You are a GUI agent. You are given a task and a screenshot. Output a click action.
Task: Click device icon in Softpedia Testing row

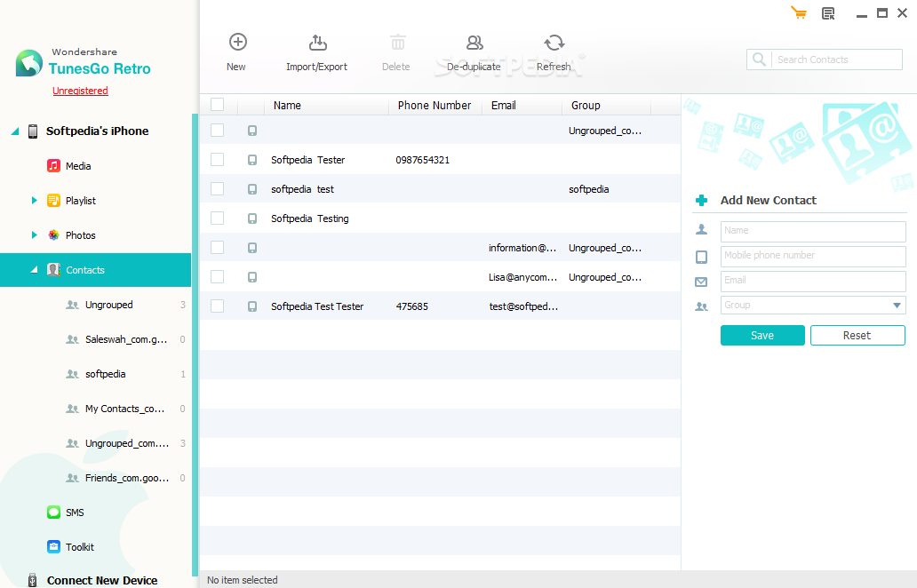(x=252, y=219)
